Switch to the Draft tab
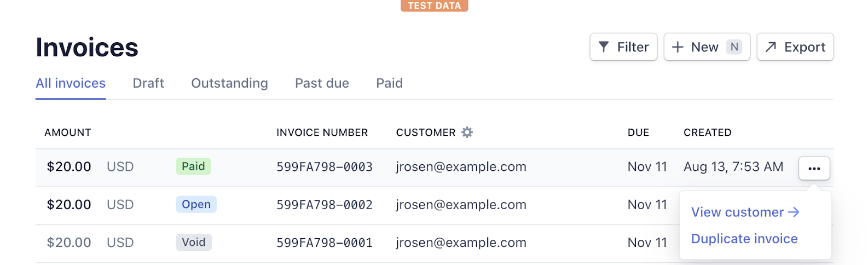The image size is (868, 265). 148,83
